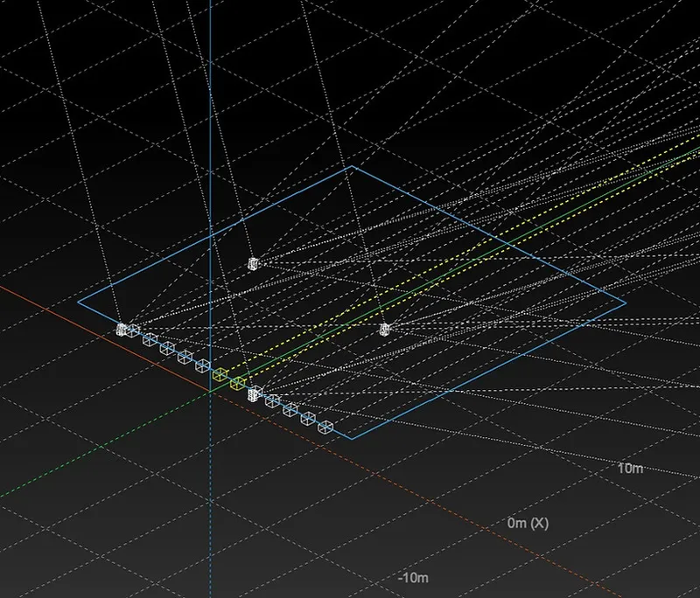Viewport: 700px width, 598px height.
Task: Click the origin where the colored axes intersect
Action: tap(210, 391)
